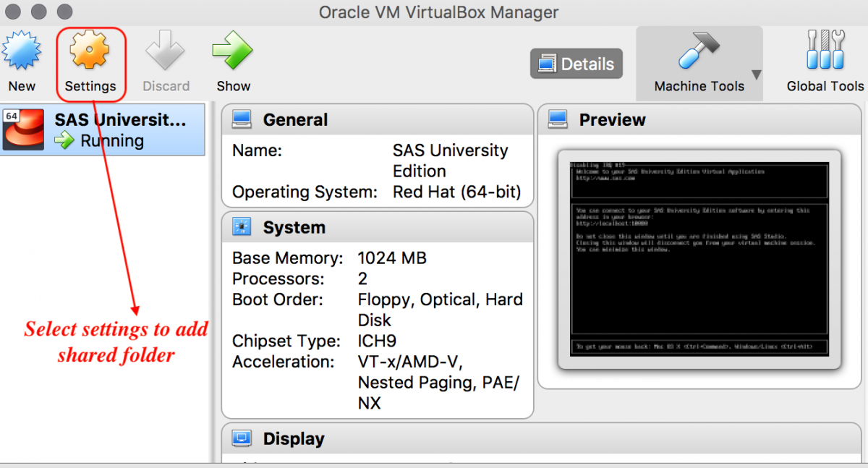868x468 pixels.
Task: Click the monitor icon beside General header
Action: [x=242, y=119]
